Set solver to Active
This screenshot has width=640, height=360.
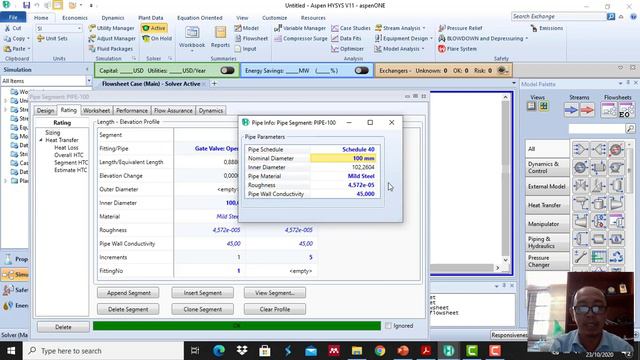pos(153,28)
